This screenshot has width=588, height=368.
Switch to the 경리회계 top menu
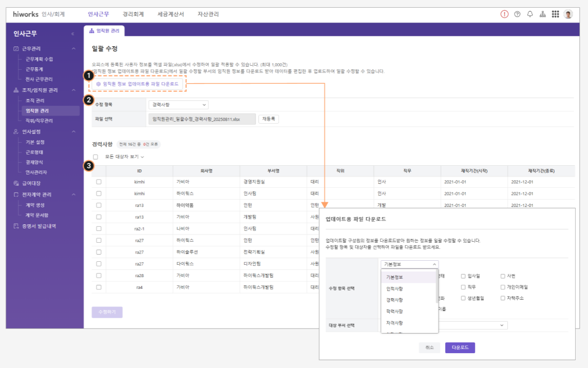133,14
